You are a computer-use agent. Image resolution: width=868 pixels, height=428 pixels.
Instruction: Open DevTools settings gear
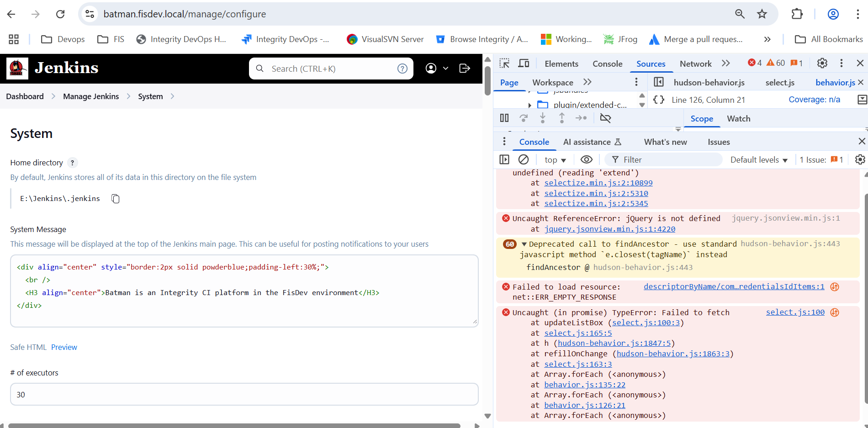tap(822, 63)
